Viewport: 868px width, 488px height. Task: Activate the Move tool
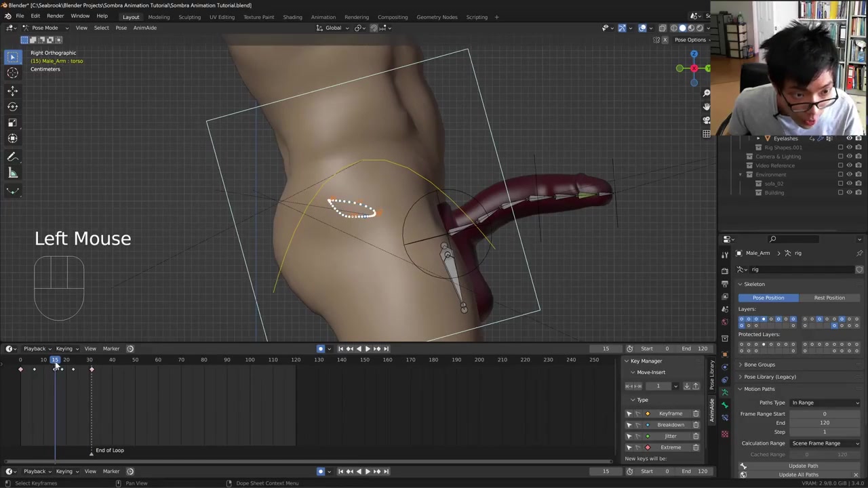point(12,90)
